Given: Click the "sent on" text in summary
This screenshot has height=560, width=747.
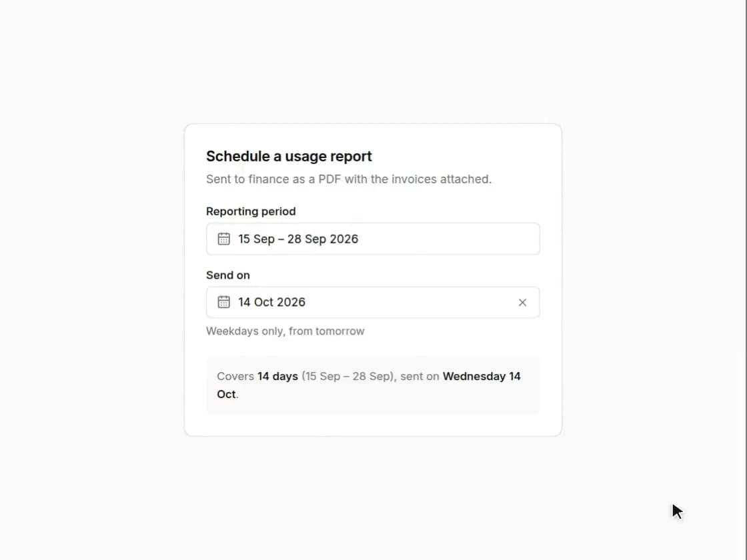Looking at the screenshot, I should (420, 376).
